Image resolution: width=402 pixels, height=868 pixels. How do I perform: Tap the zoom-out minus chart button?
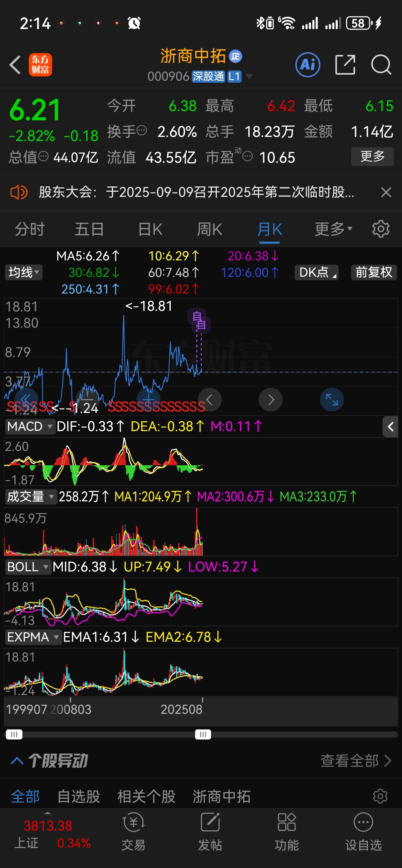point(88,400)
